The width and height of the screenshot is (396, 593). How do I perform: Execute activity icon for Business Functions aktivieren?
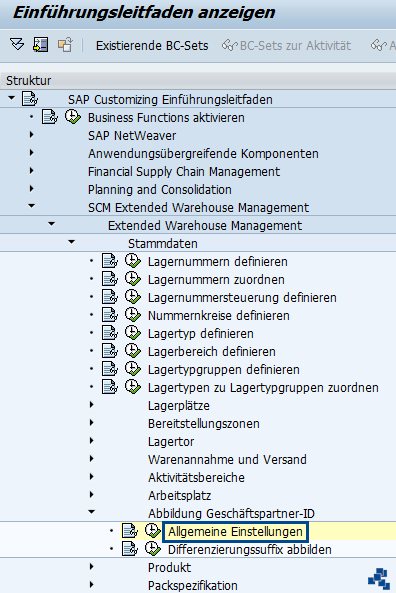(73, 117)
